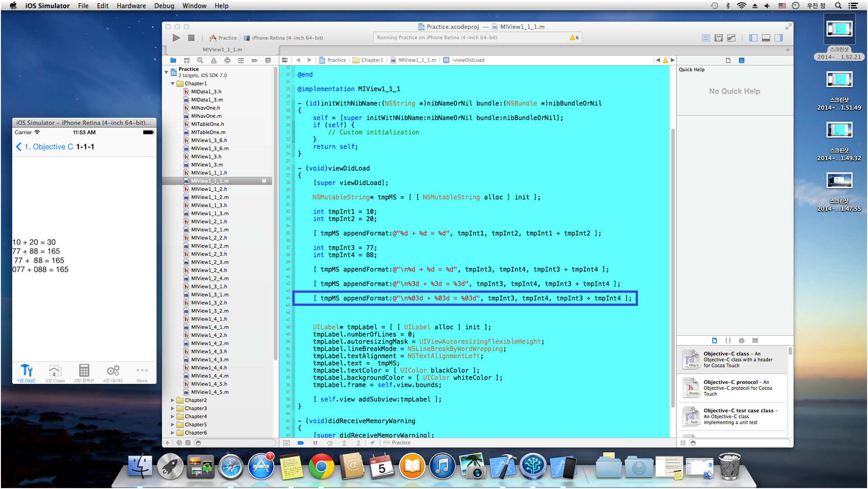Hide the debug area toggle at editor bottom-left
This screenshot has height=489, width=868.
click(x=286, y=443)
